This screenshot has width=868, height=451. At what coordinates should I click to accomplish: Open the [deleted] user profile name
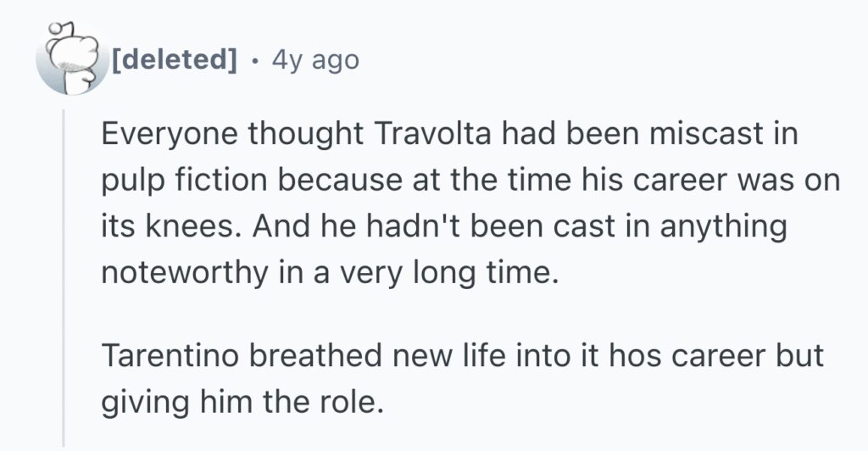(x=175, y=59)
